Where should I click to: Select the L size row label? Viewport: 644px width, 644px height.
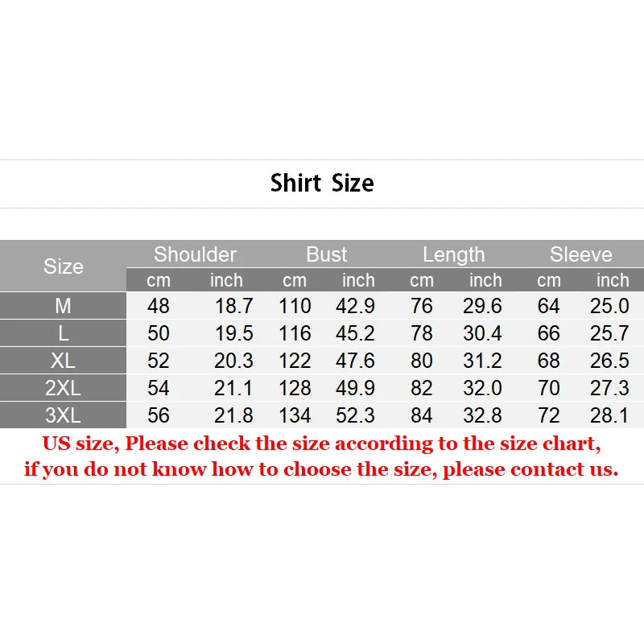point(63,333)
